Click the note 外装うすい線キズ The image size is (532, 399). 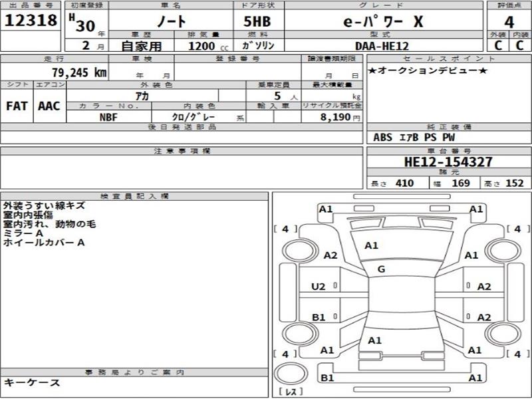[44, 205]
